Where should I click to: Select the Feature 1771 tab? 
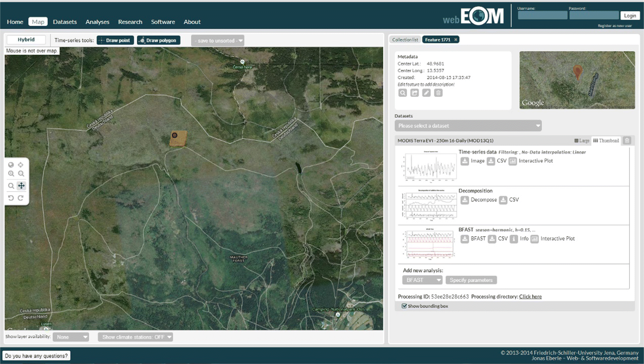[x=438, y=39]
